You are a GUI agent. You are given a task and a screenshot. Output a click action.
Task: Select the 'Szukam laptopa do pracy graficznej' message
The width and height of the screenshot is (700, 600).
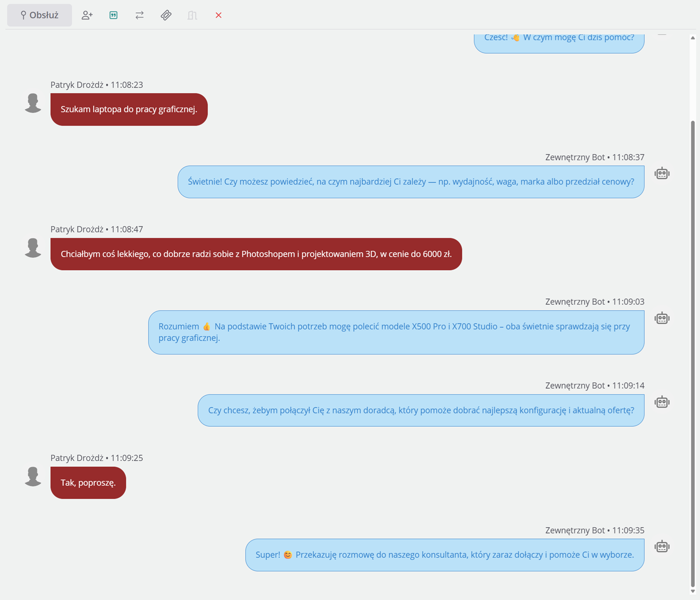coord(129,109)
